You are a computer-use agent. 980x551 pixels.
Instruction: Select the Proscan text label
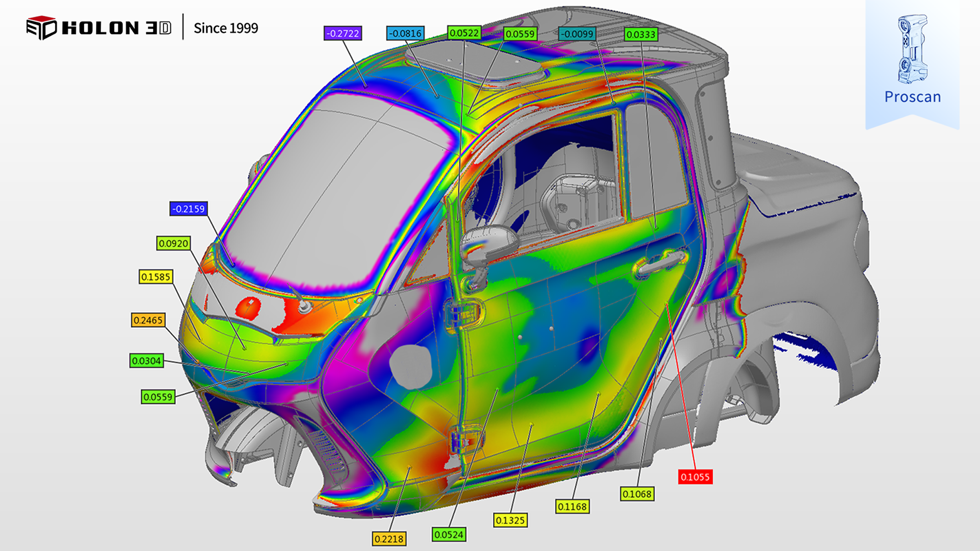(x=912, y=97)
